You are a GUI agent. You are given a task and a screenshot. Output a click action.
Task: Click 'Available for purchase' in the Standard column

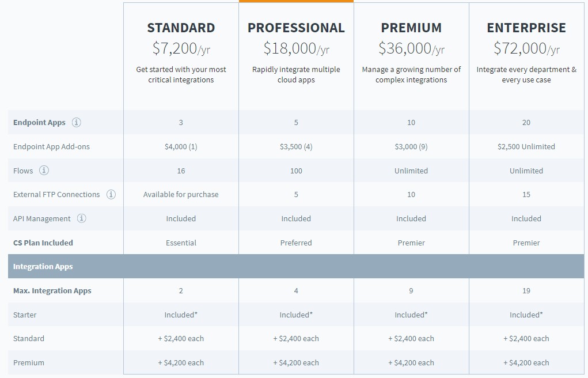click(x=181, y=194)
